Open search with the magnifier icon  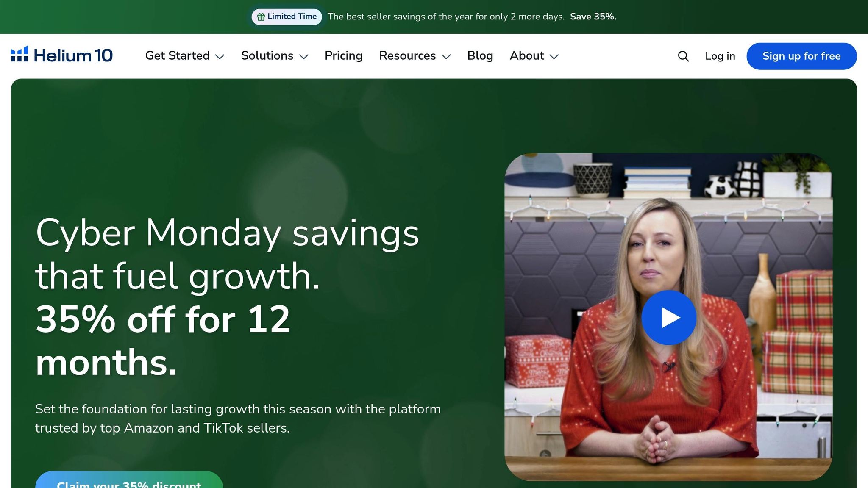point(683,56)
